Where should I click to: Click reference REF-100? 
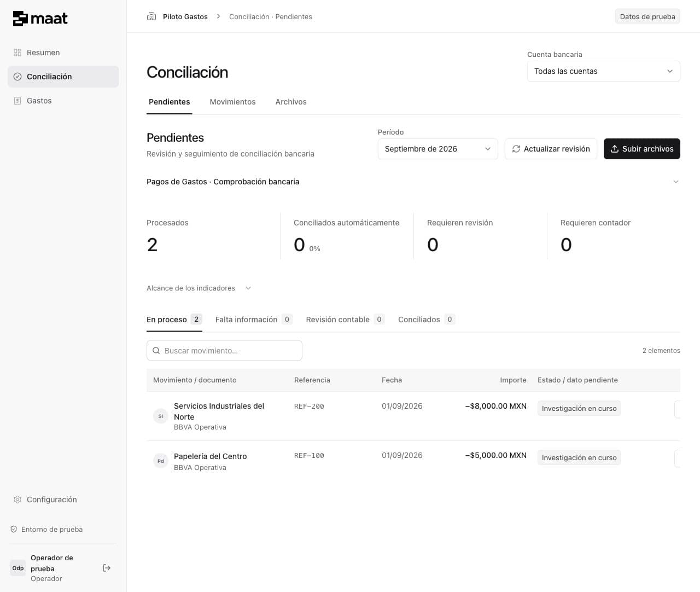click(x=309, y=456)
